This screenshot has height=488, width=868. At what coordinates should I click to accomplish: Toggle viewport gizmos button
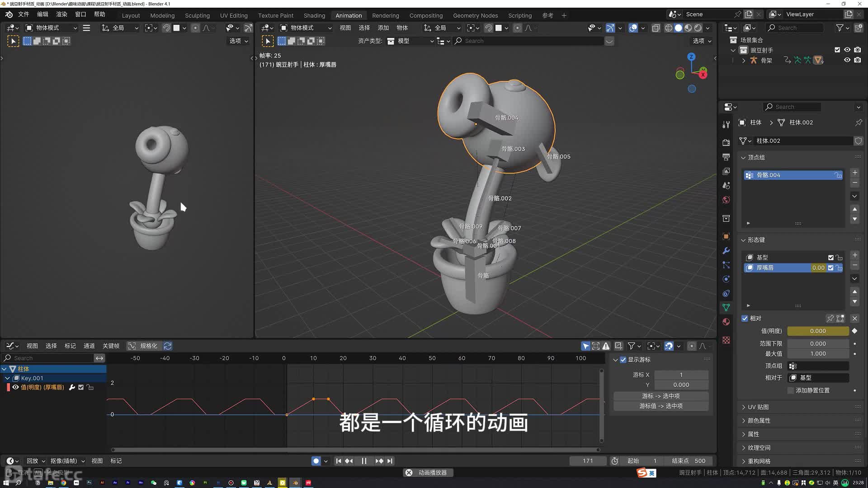610,28
